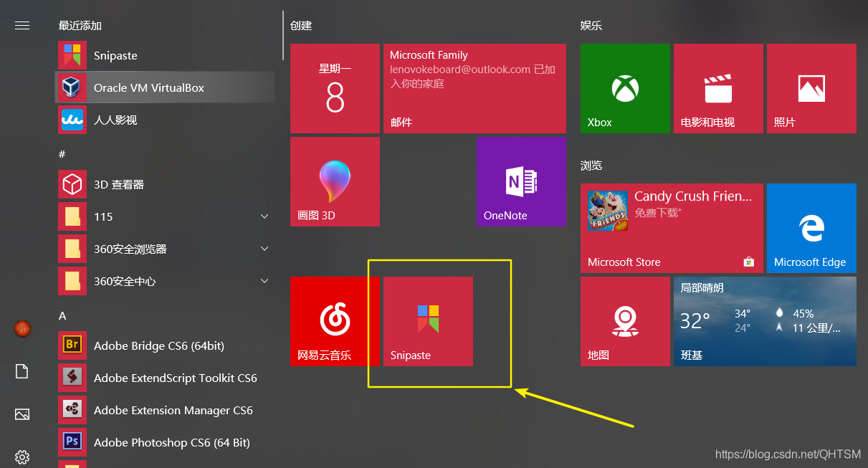Open Snipaste in the recently added list

coord(165,55)
